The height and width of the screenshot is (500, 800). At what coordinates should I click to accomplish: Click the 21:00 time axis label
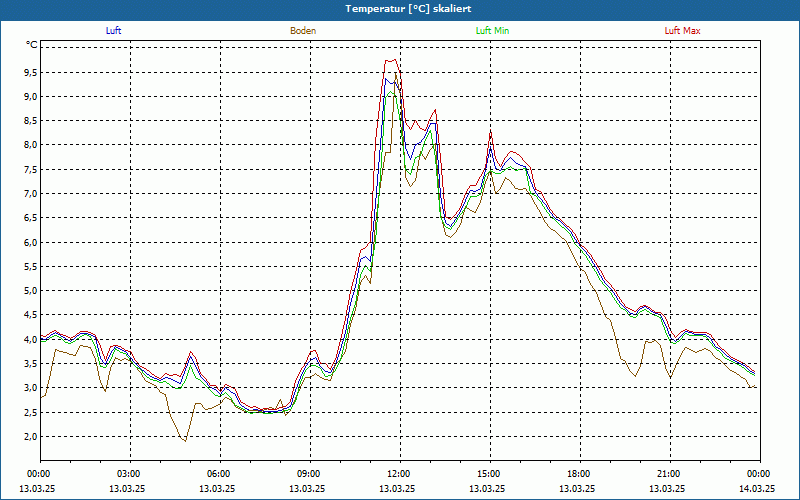(x=670, y=474)
